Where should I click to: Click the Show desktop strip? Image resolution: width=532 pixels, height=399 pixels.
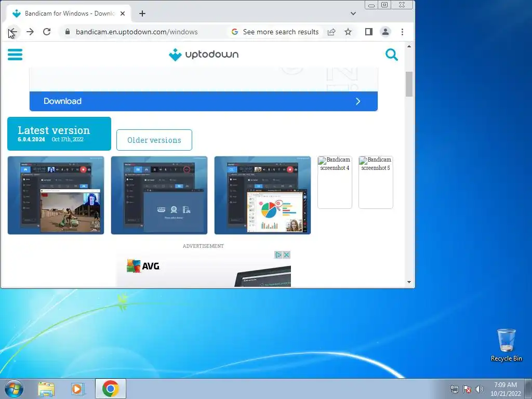pos(528,389)
